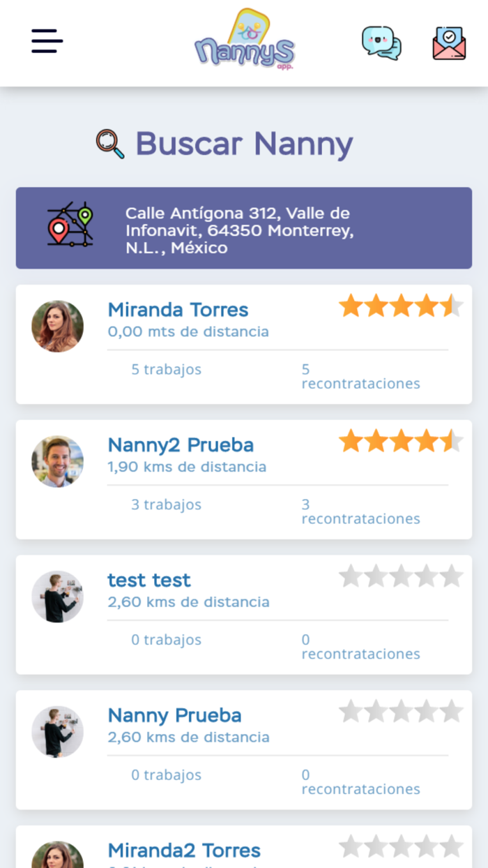Viewport: 488px width, 868px height.
Task: Open the hamburger navigation menu
Action: click(46, 42)
